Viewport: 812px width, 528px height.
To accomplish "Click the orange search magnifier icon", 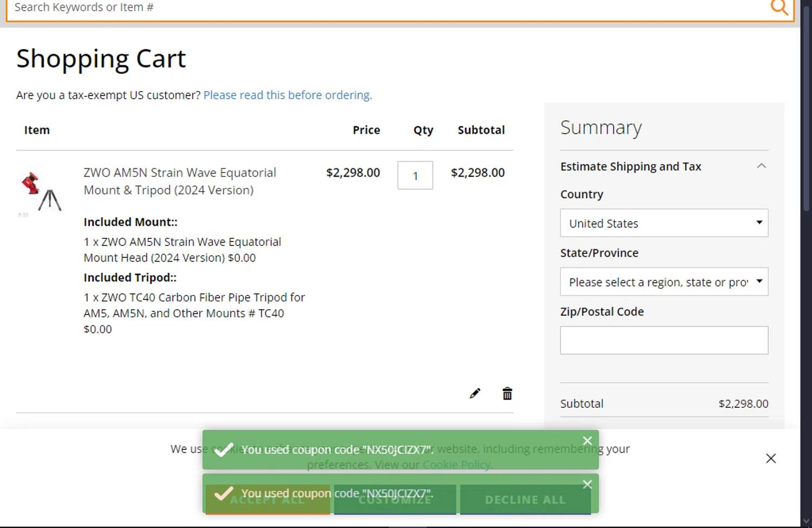I will click(779, 8).
